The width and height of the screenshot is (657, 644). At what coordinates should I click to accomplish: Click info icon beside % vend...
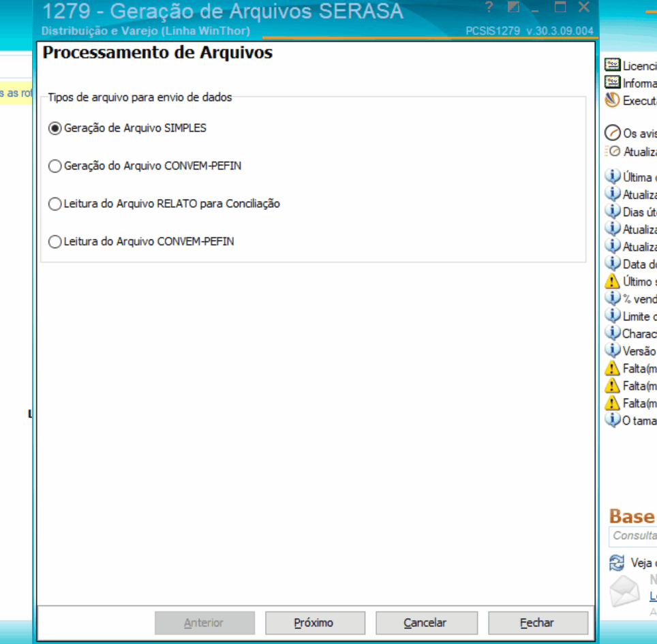pyautogui.click(x=613, y=298)
